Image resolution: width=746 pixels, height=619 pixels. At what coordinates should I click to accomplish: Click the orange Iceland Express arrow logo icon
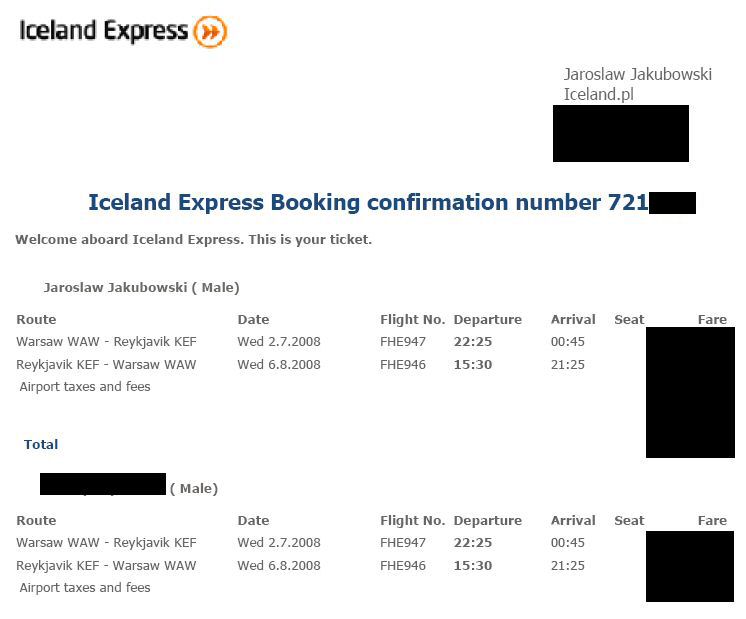tap(210, 32)
